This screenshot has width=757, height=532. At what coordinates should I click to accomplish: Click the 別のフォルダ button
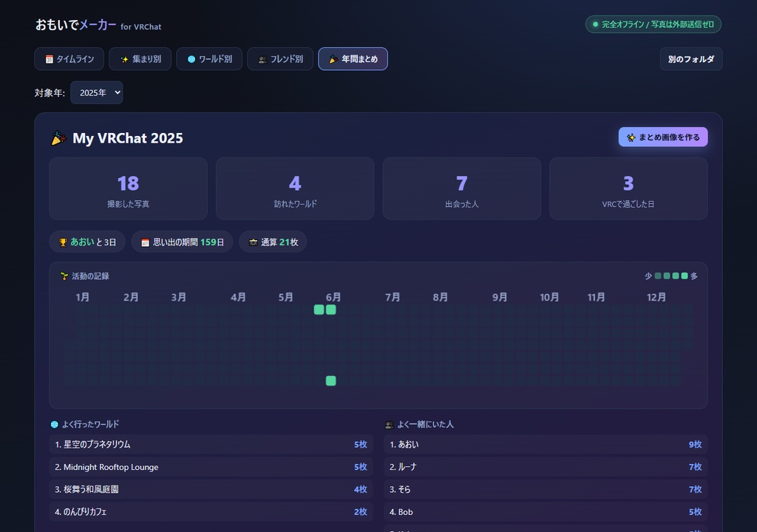[x=691, y=59]
